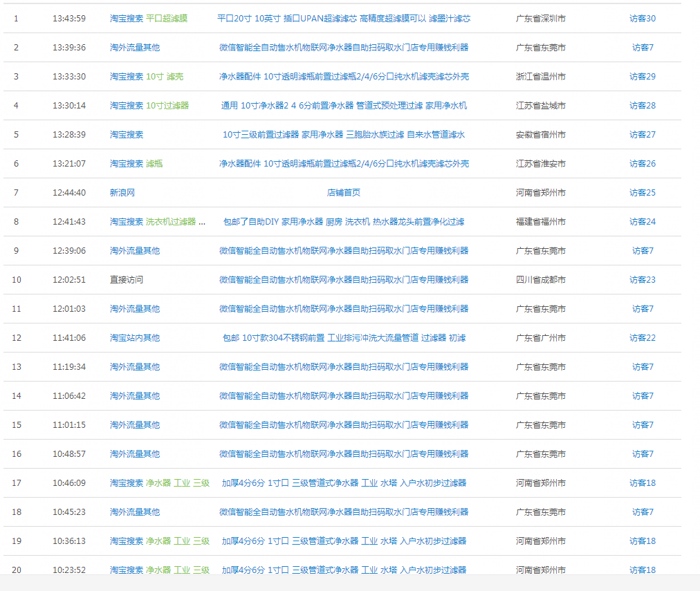View visitor 访客25
The height and width of the screenshot is (591, 700).
pyautogui.click(x=643, y=192)
